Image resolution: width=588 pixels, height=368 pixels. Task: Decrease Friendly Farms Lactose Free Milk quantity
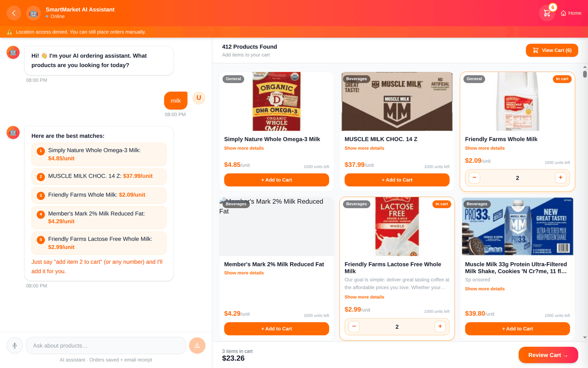click(x=354, y=326)
